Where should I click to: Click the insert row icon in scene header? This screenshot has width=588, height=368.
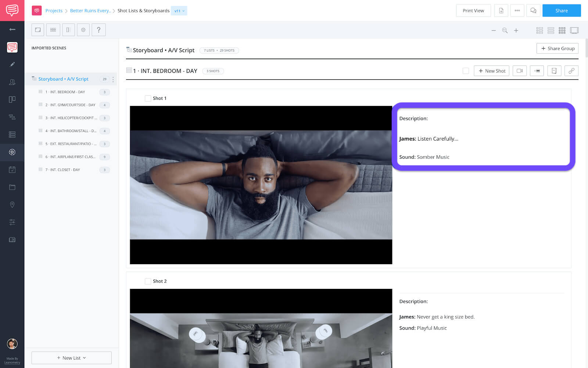click(x=537, y=71)
